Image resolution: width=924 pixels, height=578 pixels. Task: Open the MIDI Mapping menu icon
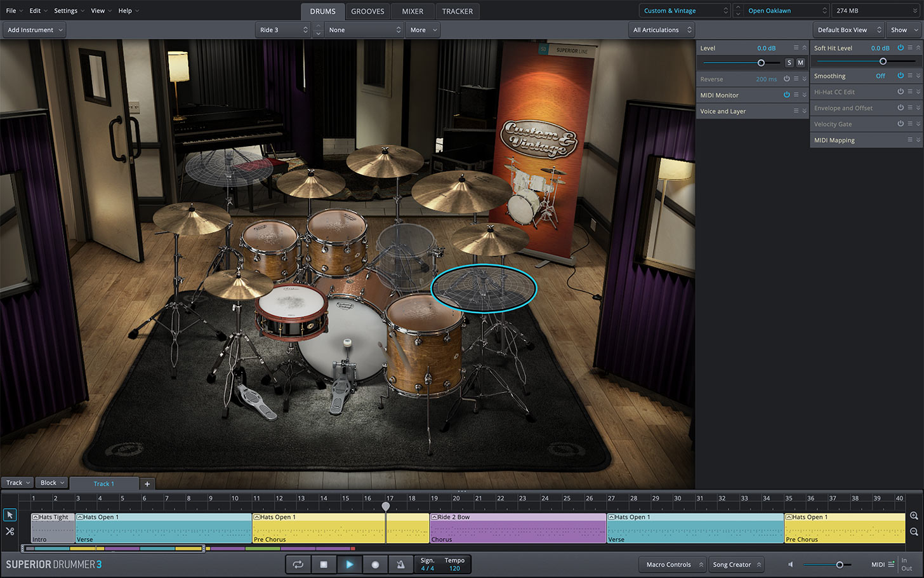click(910, 140)
